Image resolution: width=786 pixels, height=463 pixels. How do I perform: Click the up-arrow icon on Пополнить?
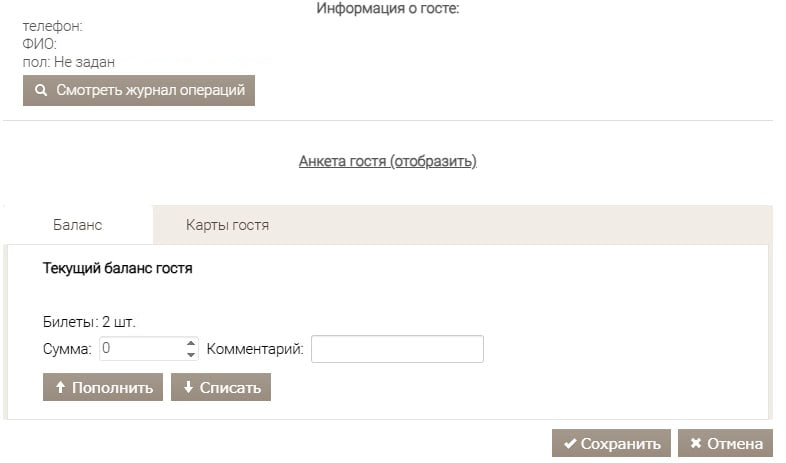(x=59, y=388)
